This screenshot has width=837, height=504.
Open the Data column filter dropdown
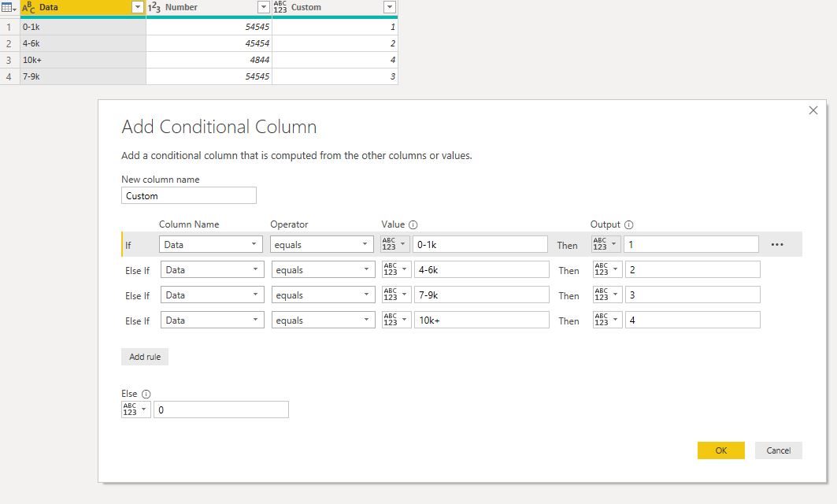click(x=138, y=7)
